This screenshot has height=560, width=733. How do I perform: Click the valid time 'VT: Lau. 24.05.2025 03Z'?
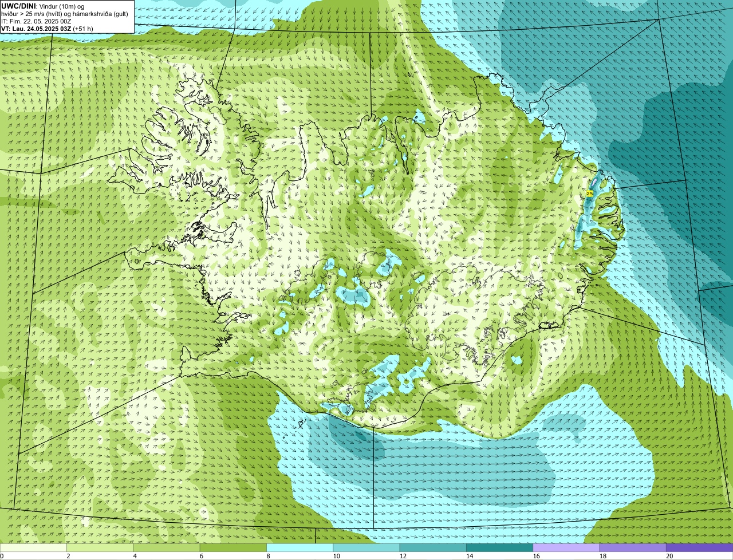(36, 28)
